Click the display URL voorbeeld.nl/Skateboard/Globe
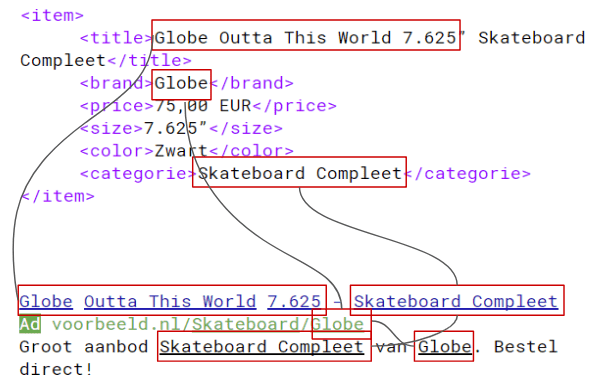601x390 pixels. pyautogui.click(x=208, y=324)
